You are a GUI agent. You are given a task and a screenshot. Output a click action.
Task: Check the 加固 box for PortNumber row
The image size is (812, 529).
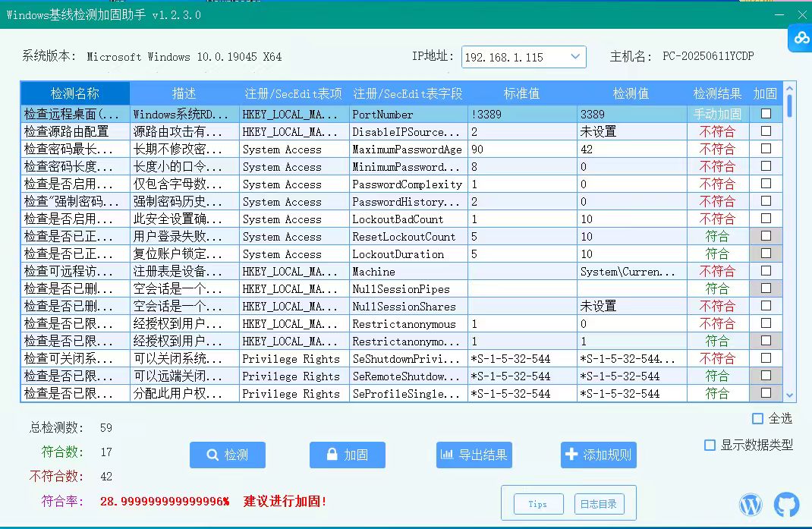click(766, 114)
